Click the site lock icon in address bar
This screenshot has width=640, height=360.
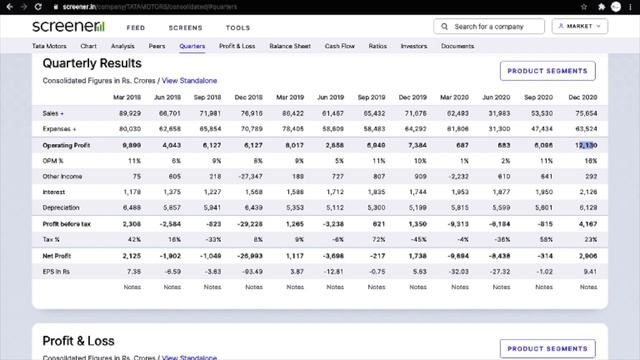tap(56, 7)
